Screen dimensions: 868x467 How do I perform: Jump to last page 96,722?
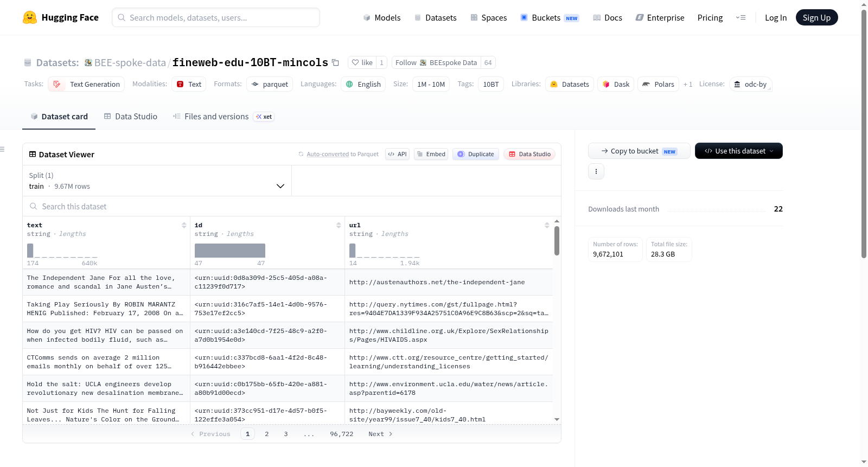coord(341,434)
